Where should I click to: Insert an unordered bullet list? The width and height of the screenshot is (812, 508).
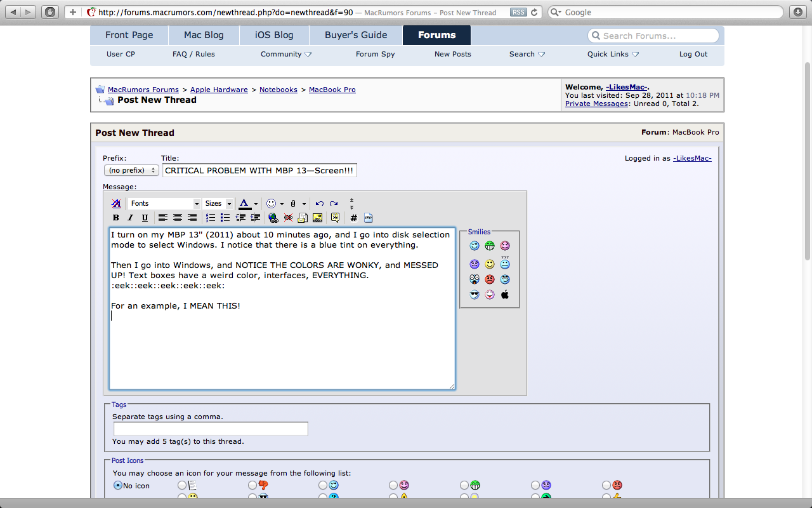[x=225, y=218]
